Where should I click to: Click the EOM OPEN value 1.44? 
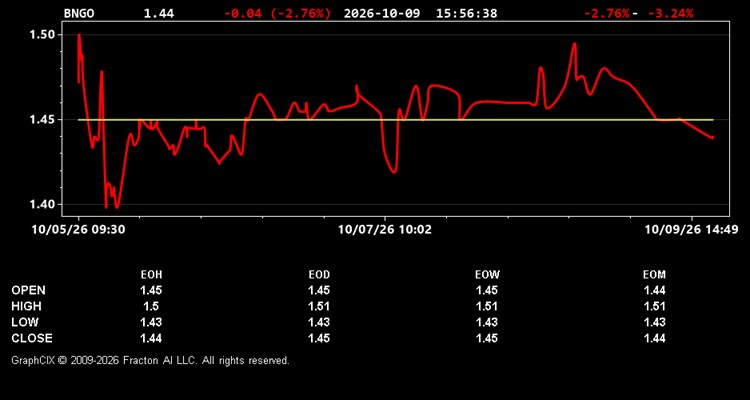[x=654, y=290]
